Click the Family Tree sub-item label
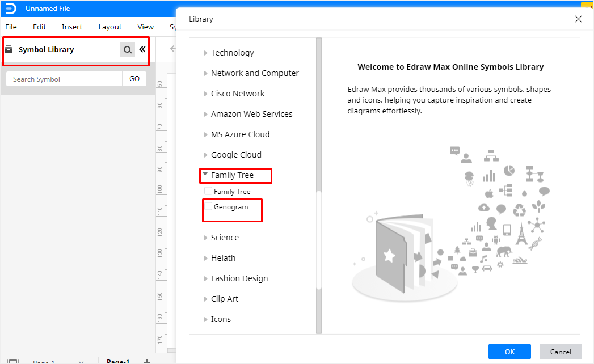The height and width of the screenshot is (364, 594). 232,191
